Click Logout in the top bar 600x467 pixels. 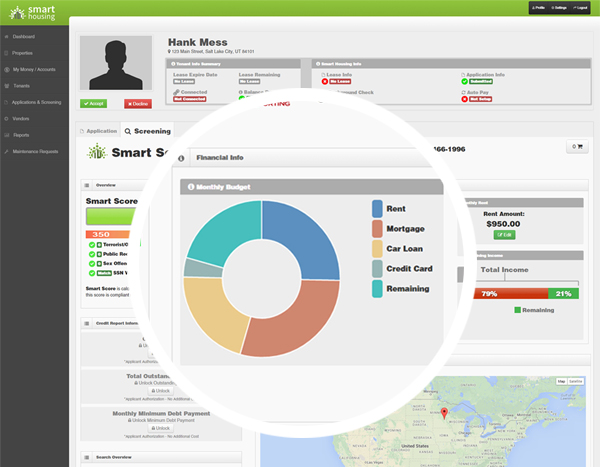click(x=580, y=8)
